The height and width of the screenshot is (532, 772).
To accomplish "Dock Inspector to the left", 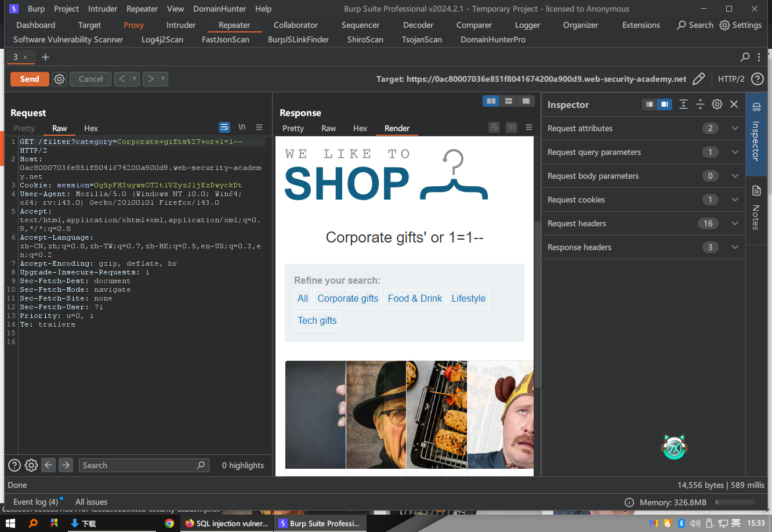I will pos(650,104).
